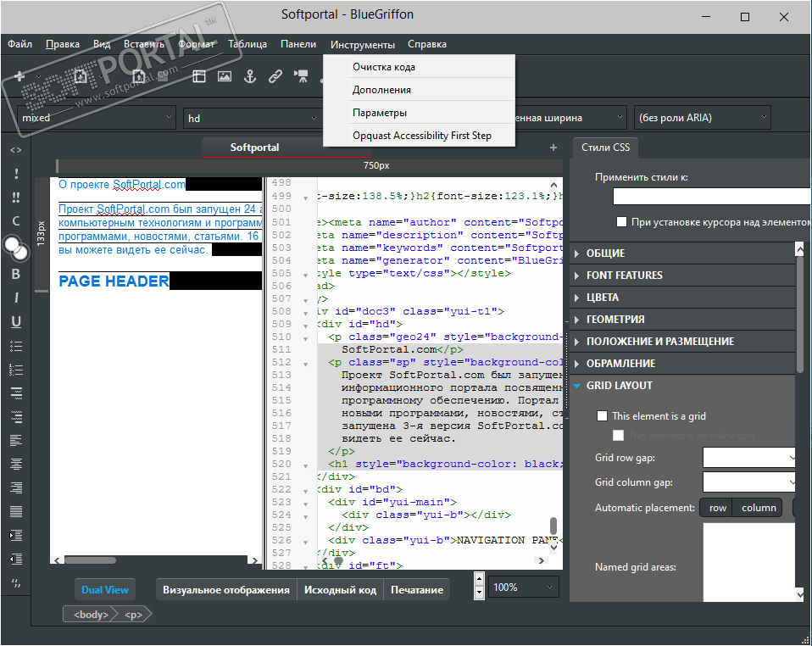
Task: Increase text indent
Action: (x=16, y=535)
